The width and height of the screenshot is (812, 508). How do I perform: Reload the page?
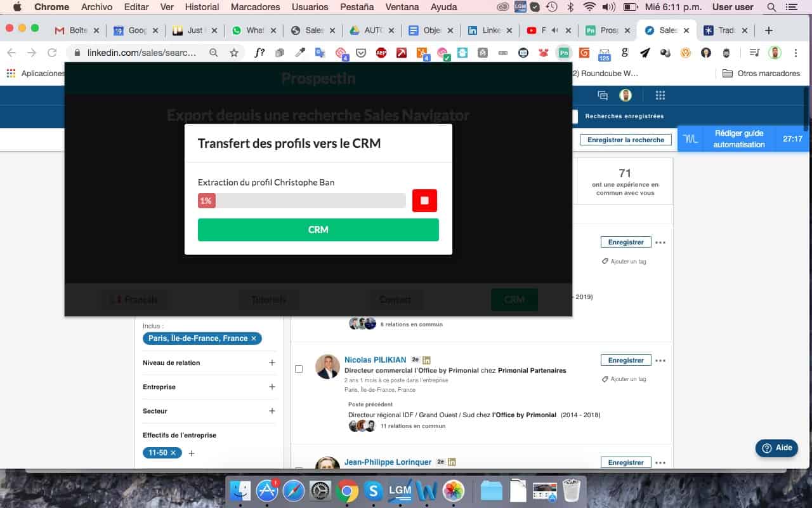tap(52, 53)
